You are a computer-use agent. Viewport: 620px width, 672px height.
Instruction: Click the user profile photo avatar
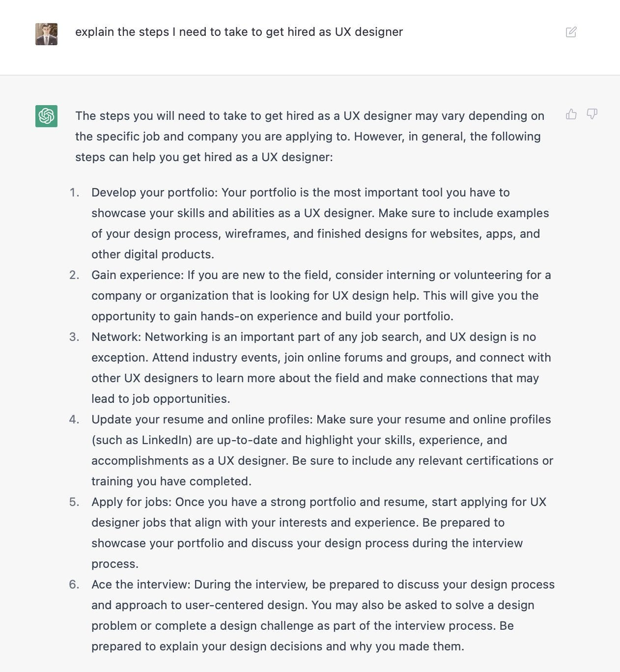pyautogui.click(x=46, y=34)
